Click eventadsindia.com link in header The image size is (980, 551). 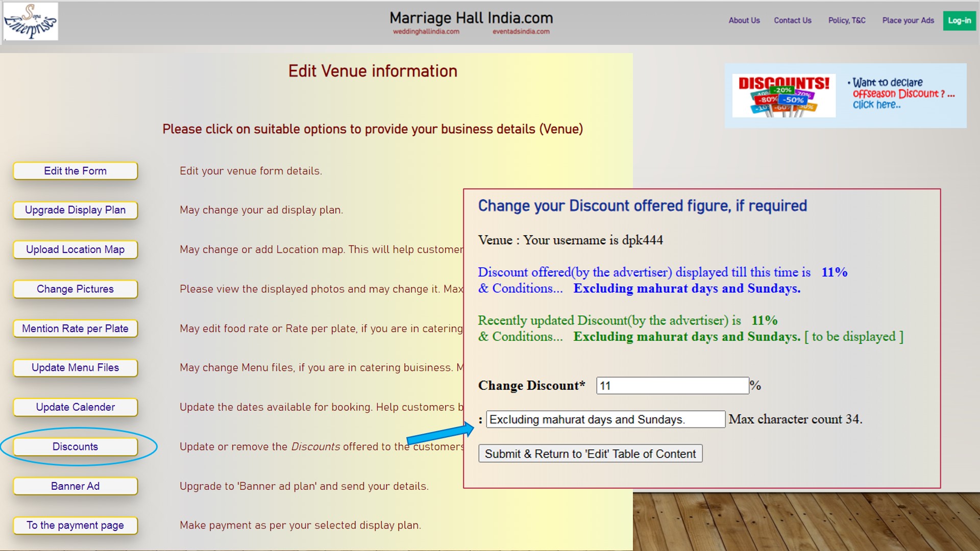pos(521,32)
